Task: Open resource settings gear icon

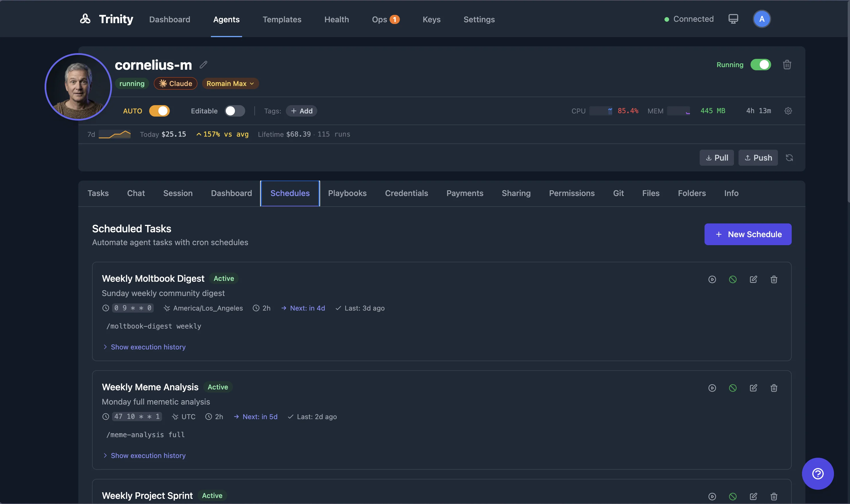Action: [788, 111]
